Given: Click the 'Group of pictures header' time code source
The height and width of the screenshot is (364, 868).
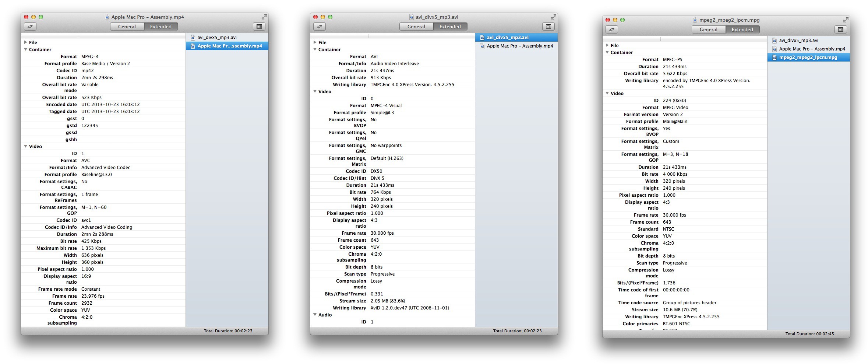Looking at the screenshot, I should tap(689, 303).
